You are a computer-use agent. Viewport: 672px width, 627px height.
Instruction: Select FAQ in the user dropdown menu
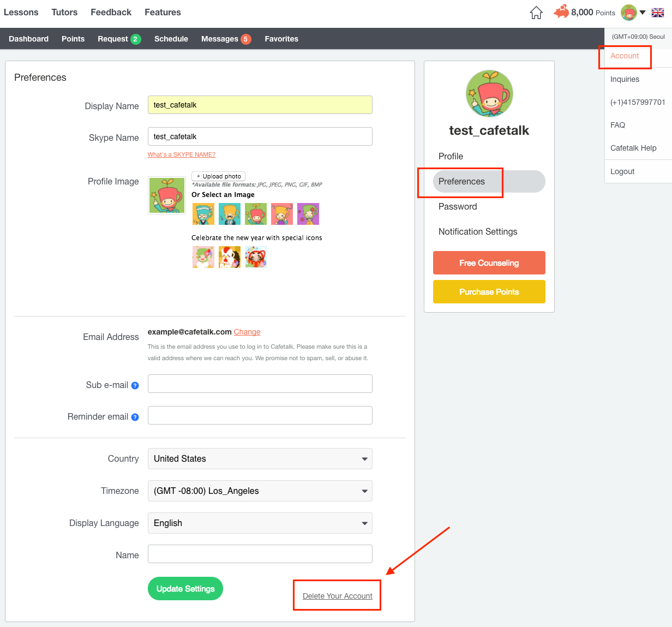click(x=617, y=125)
